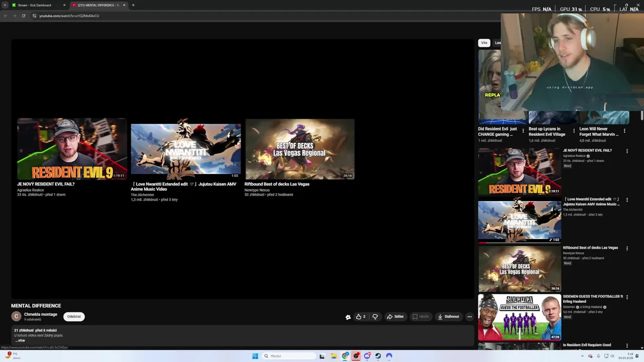
Task: Open options for Is Resident Evil Requiem Good video
Action: click(x=627, y=345)
